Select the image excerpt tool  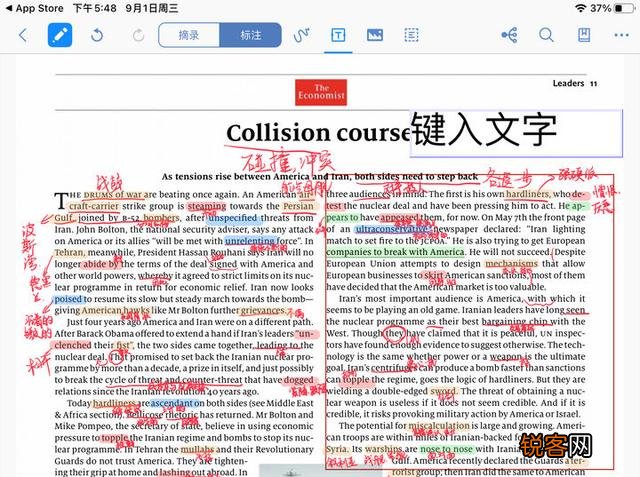click(375, 35)
